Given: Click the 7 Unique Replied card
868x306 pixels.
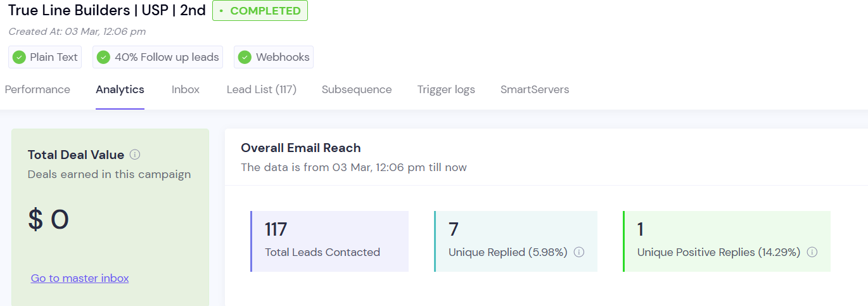Looking at the screenshot, I should click(x=516, y=241).
